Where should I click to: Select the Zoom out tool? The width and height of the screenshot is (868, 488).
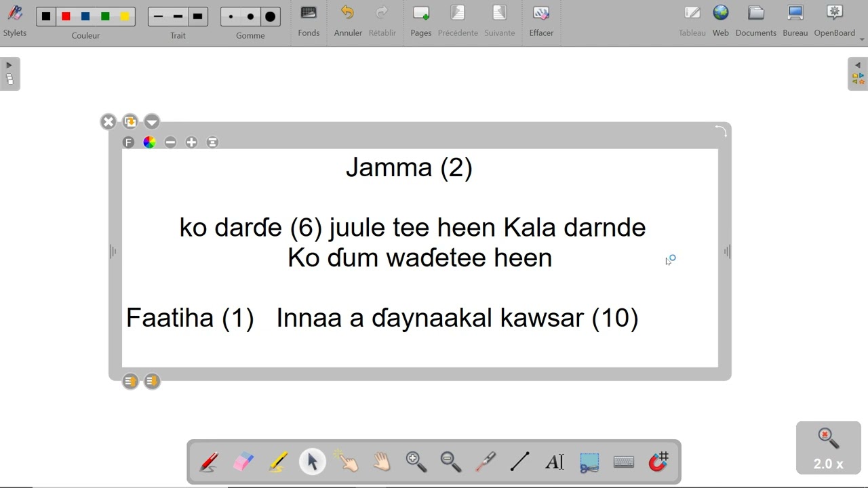451,462
